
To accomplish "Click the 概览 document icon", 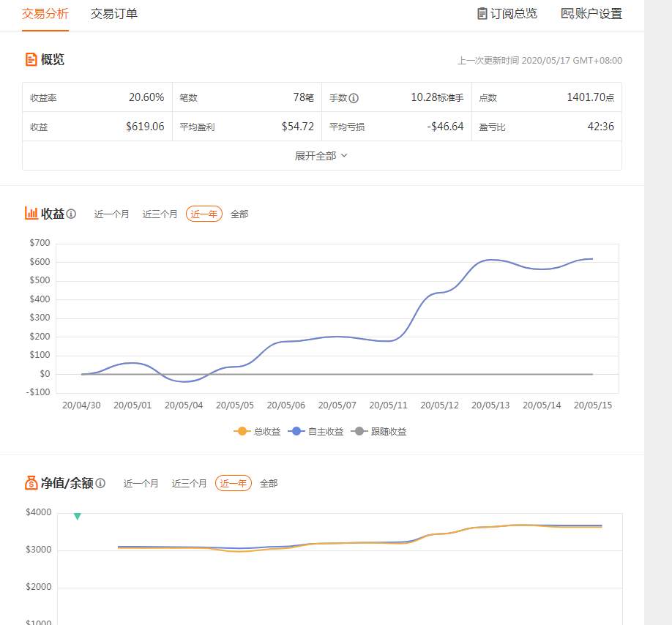I will coord(31,59).
